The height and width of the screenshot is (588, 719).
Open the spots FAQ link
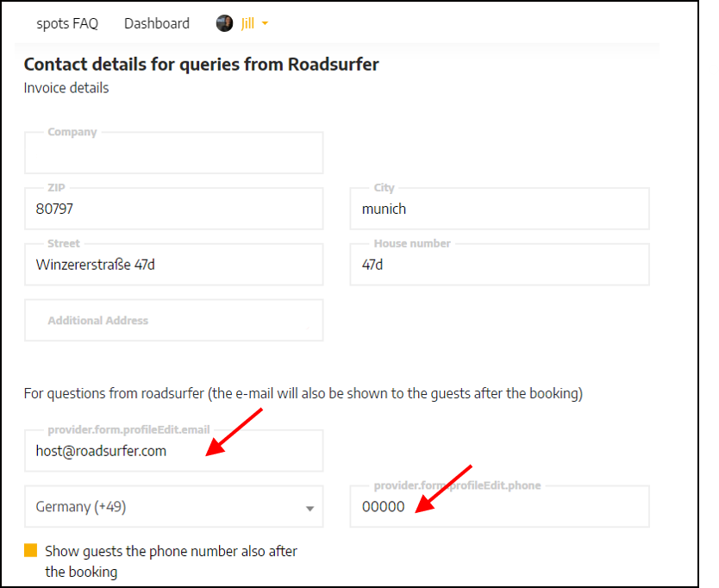point(67,23)
